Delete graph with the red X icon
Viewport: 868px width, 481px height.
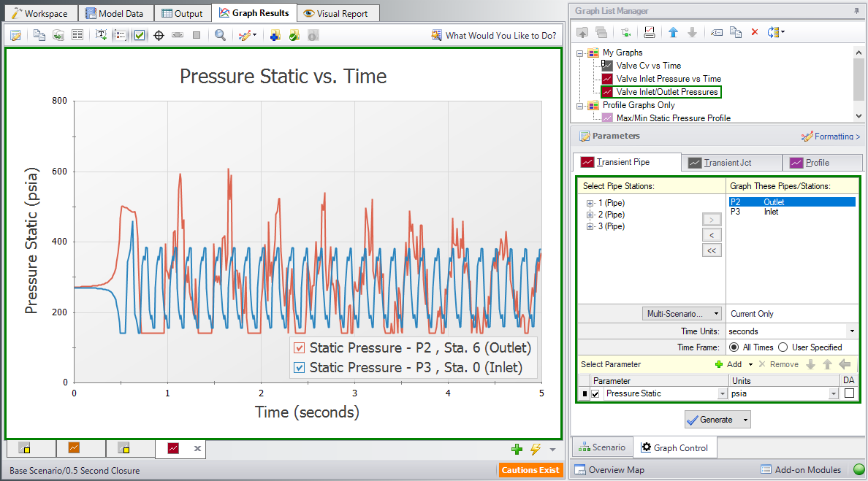(x=755, y=32)
